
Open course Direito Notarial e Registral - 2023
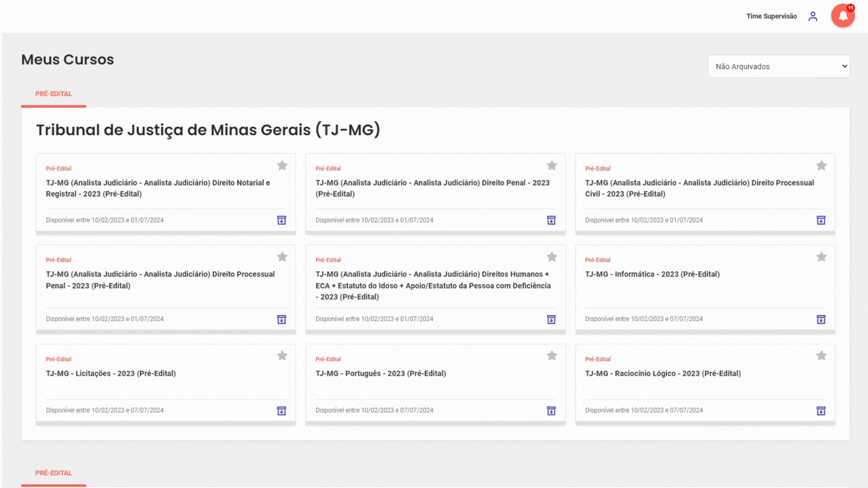158,188
